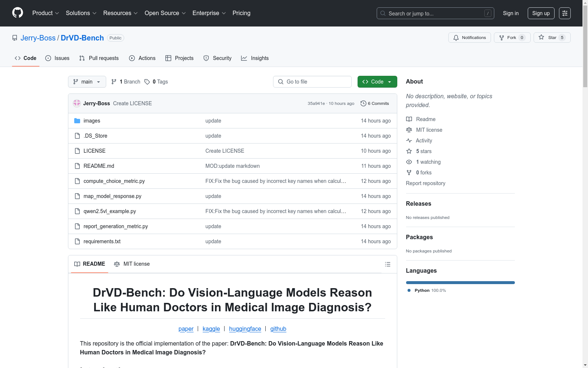Select the README tab
Screen dimensions: 588x368
pos(90,264)
